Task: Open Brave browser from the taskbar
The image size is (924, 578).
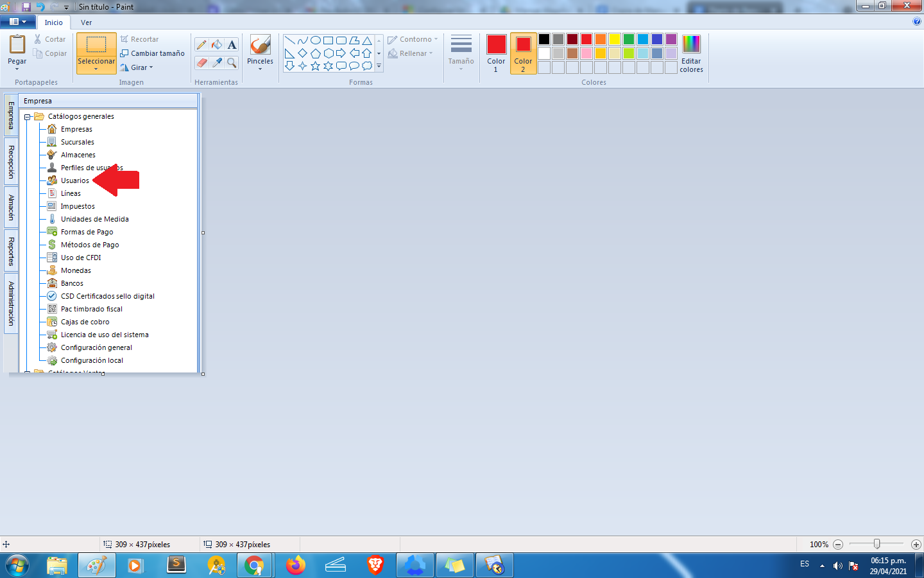Action: tap(375, 566)
